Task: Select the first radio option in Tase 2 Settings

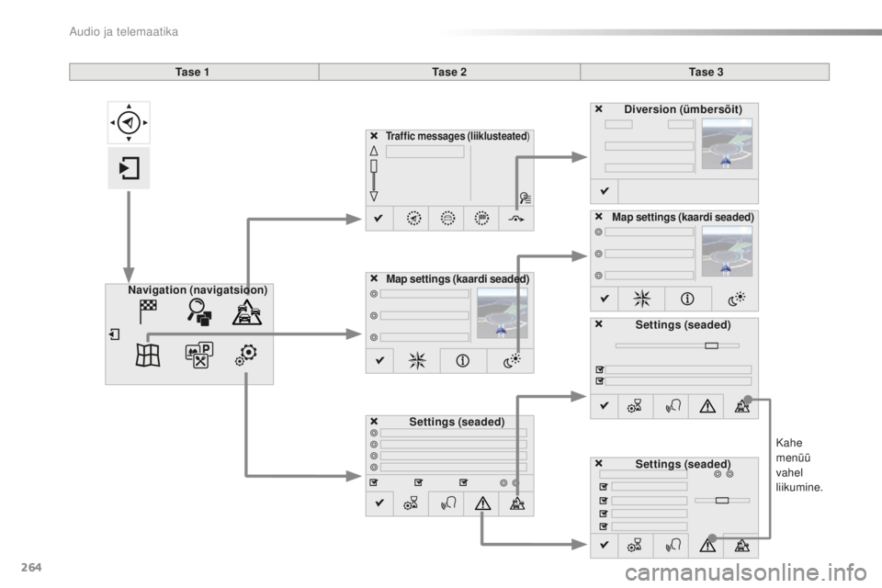Action: tap(374, 433)
